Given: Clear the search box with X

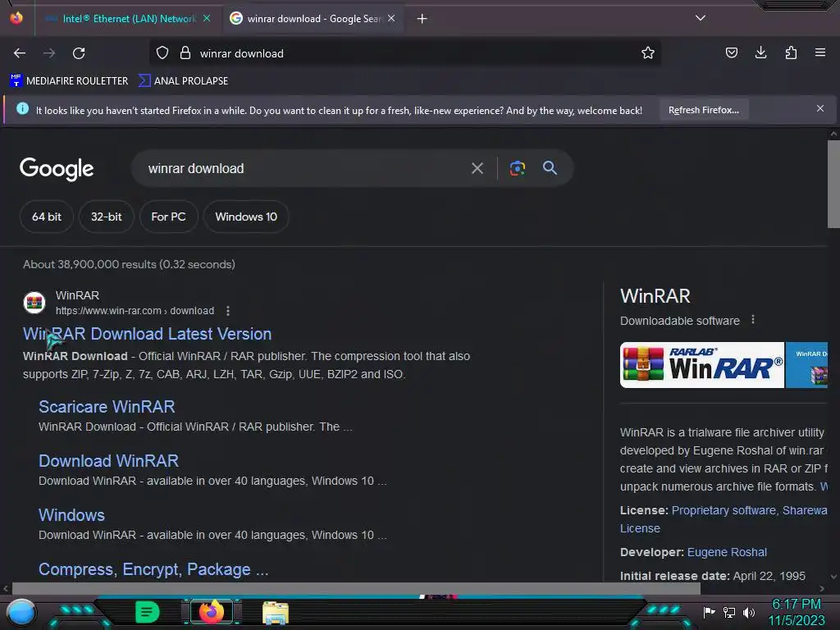Looking at the screenshot, I should pos(477,168).
